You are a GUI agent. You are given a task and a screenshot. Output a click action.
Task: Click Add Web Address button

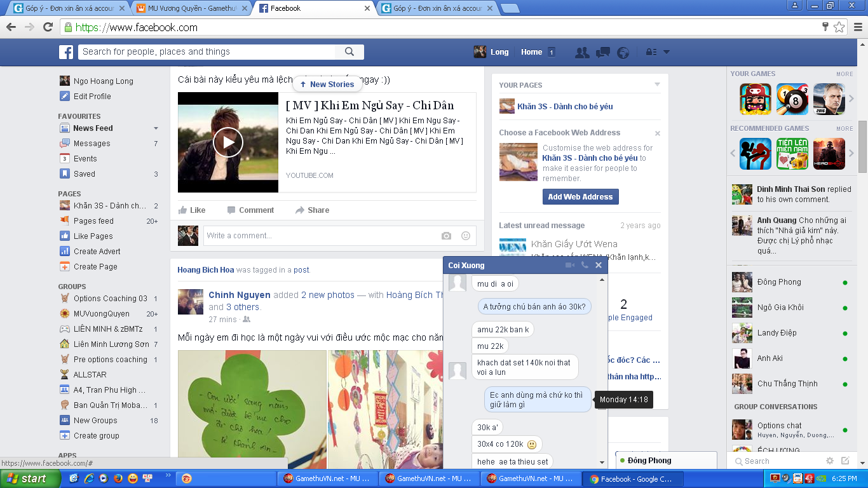(580, 197)
